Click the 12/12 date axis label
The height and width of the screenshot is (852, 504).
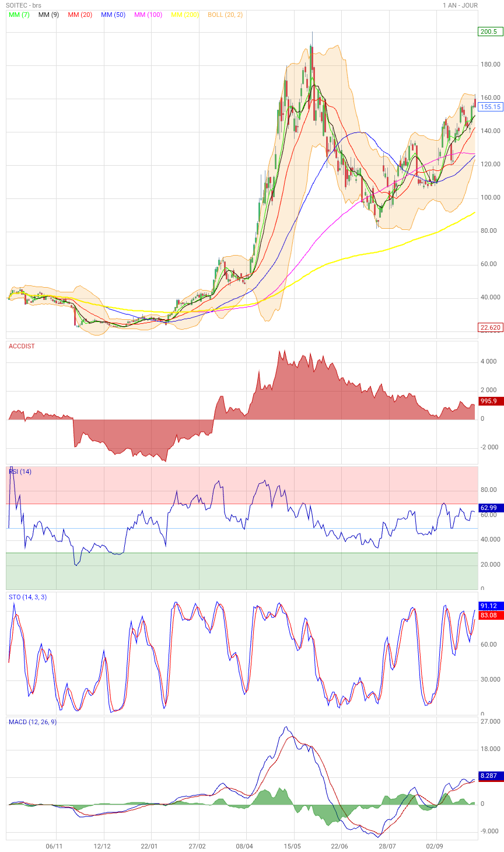pyautogui.click(x=102, y=846)
